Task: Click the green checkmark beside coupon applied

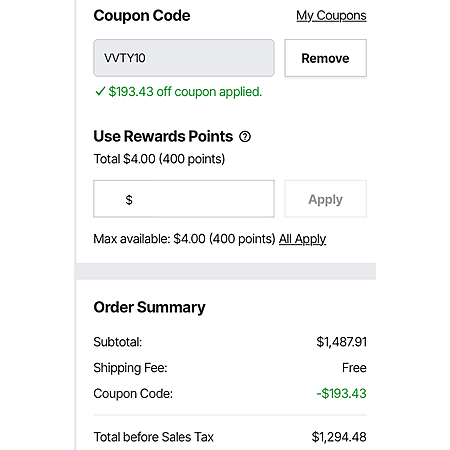Action: pos(100,91)
